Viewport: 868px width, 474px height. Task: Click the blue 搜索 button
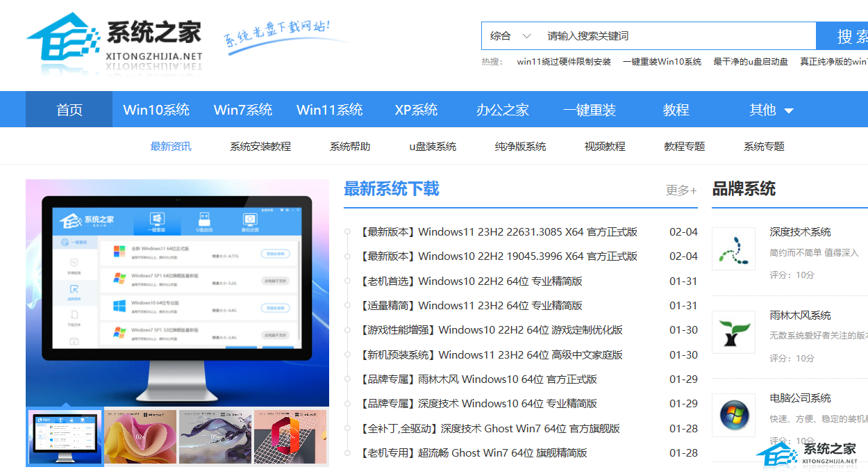[x=842, y=36]
